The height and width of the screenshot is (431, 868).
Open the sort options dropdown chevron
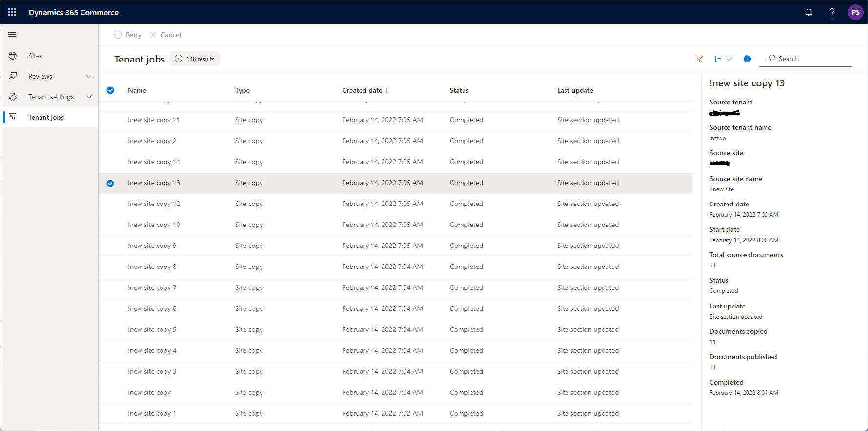click(729, 59)
